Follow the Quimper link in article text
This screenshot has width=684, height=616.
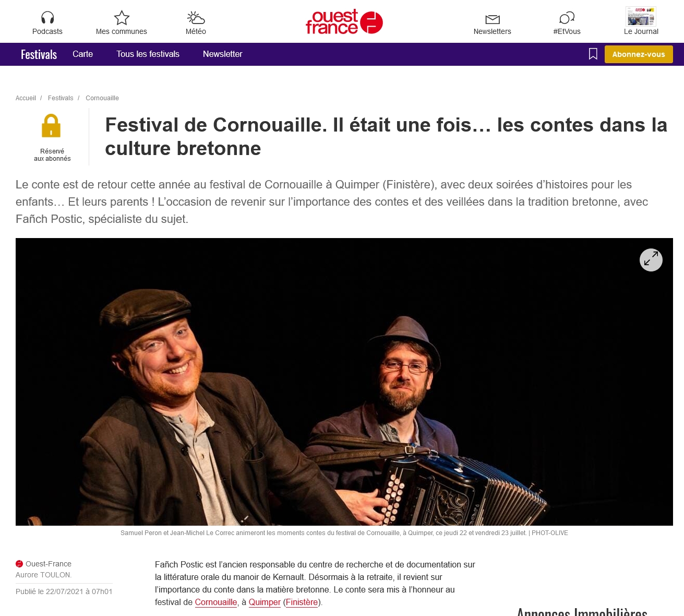click(x=265, y=602)
